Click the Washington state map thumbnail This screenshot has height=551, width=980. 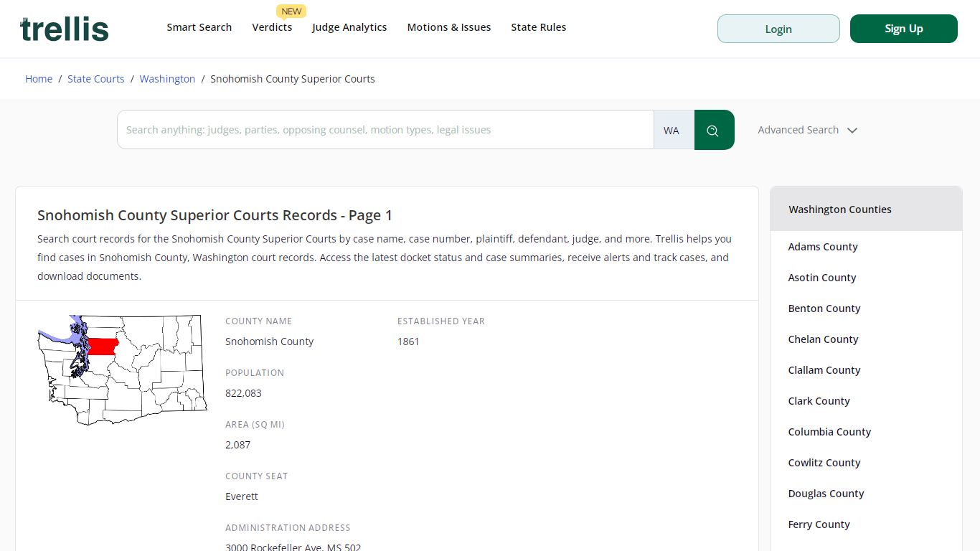click(x=123, y=369)
